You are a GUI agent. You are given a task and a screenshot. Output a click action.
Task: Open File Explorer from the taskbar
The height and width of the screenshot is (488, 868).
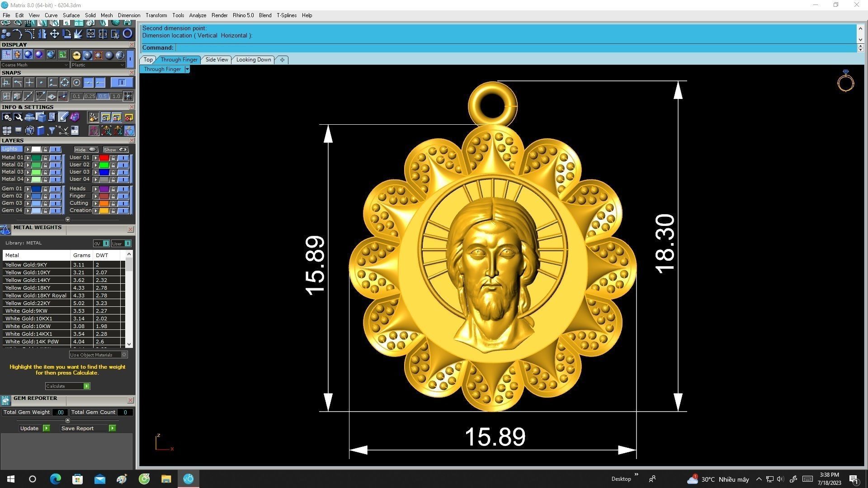coord(166,479)
